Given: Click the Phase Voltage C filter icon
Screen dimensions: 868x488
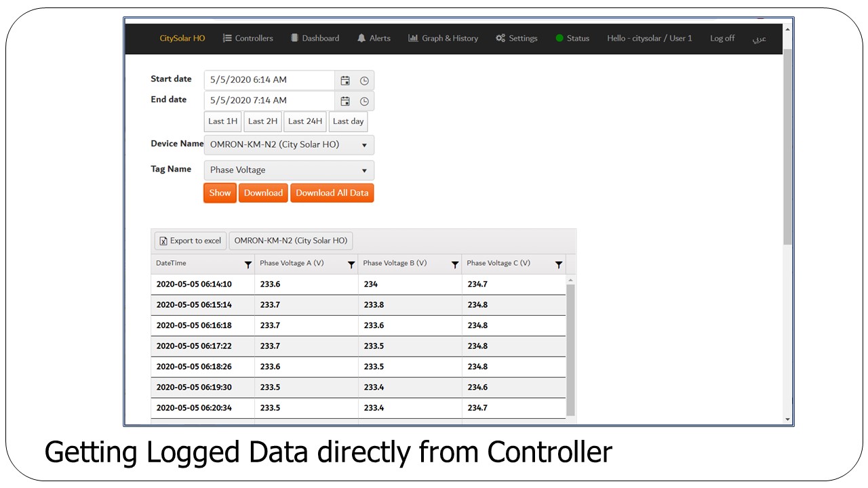Looking at the screenshot, I should 559,264.
